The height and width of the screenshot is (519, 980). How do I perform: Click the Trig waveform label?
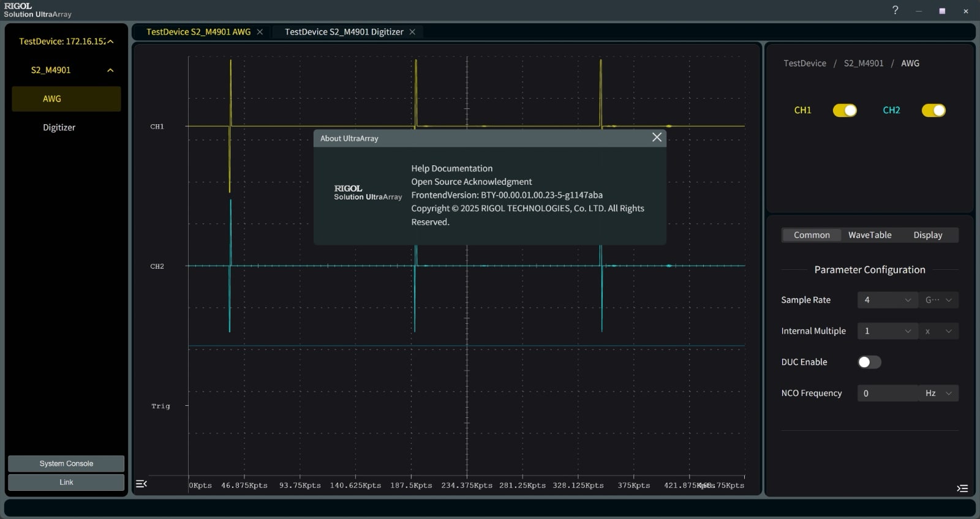(160, 406)
